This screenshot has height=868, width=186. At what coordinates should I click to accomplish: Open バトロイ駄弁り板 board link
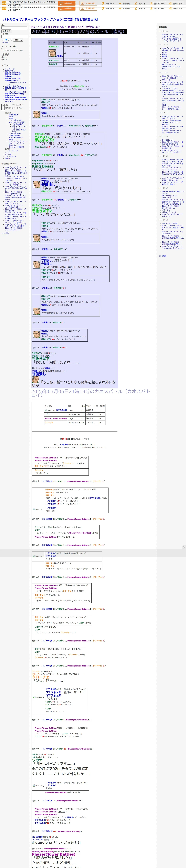point(15,120)
